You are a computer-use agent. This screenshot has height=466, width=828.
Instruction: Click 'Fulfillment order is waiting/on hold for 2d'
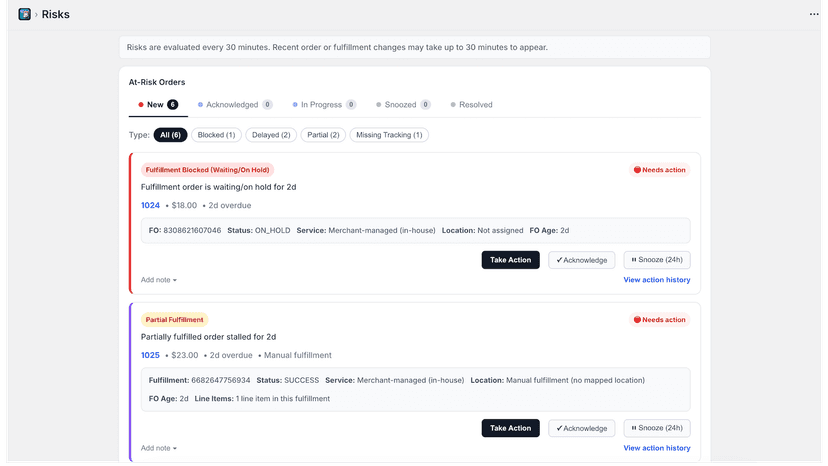coord(219,187)
